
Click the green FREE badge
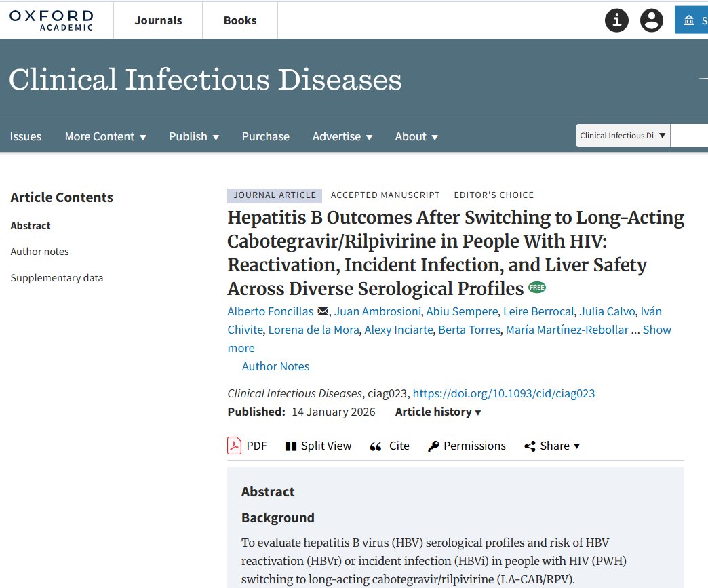[537, 288]
